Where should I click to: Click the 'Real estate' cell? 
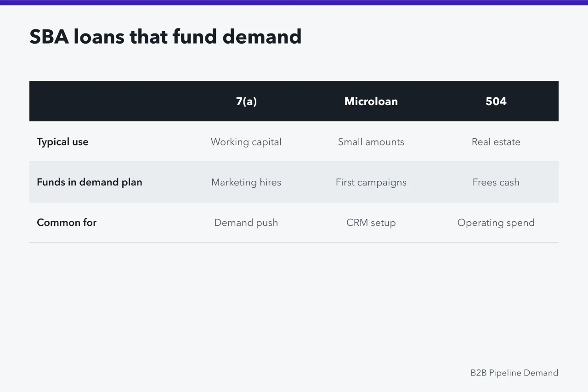(496, 142)
